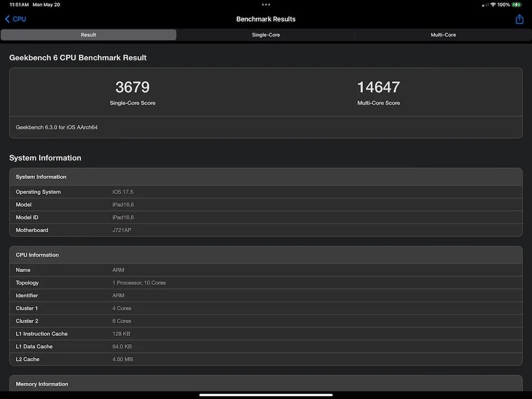The width and height of the screenshot is (532, 399).
Task: Tap the Share icon to export results
Action: (519, 18)
